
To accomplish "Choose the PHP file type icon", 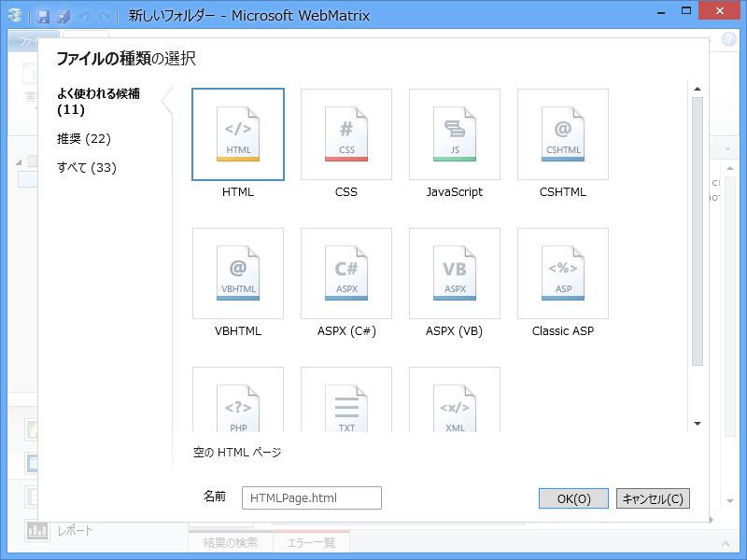I will [238, 399].
